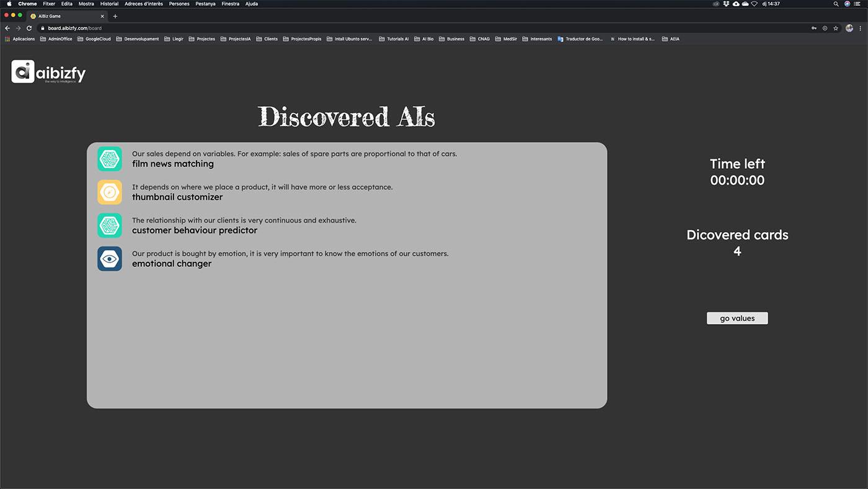868x489 pixels.
Task: Open the MedSir bookmark folder
Action: tap(506, 39)
